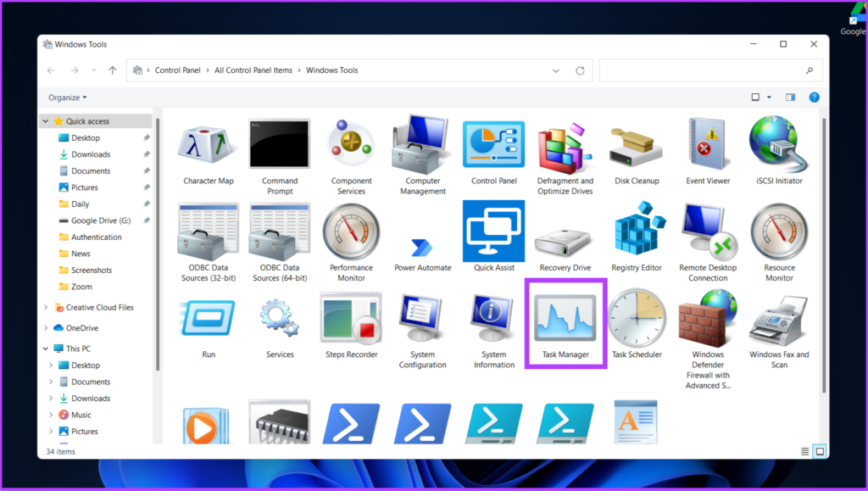Screen dimensions: 868x491
Task: Open Performance Monitor
Action: point(351,231)
